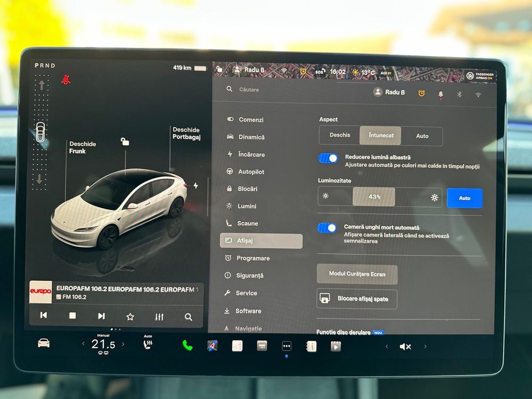
Task: Open the Blocări settings section
Action: [242, 189]
